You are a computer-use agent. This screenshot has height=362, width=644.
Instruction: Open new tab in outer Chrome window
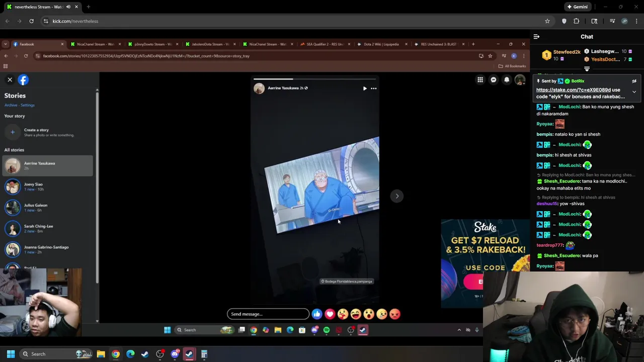point(89,7)
